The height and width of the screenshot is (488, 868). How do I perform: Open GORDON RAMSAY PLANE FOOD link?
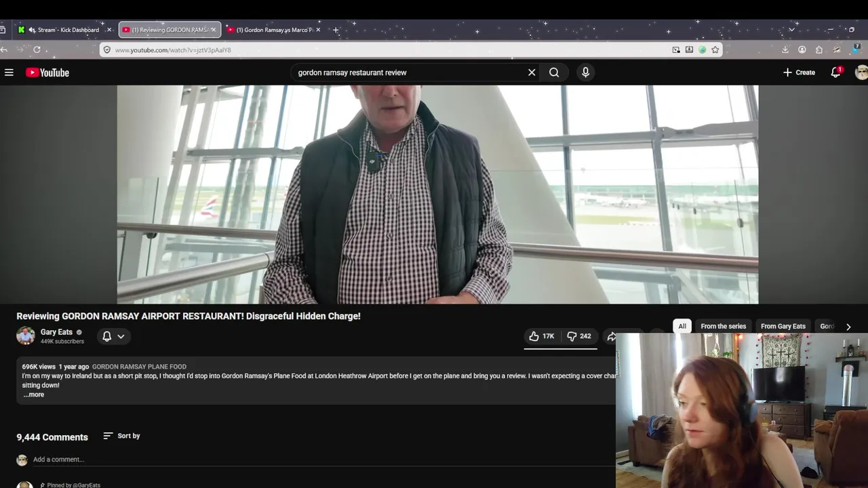click(x=139, y=367)
